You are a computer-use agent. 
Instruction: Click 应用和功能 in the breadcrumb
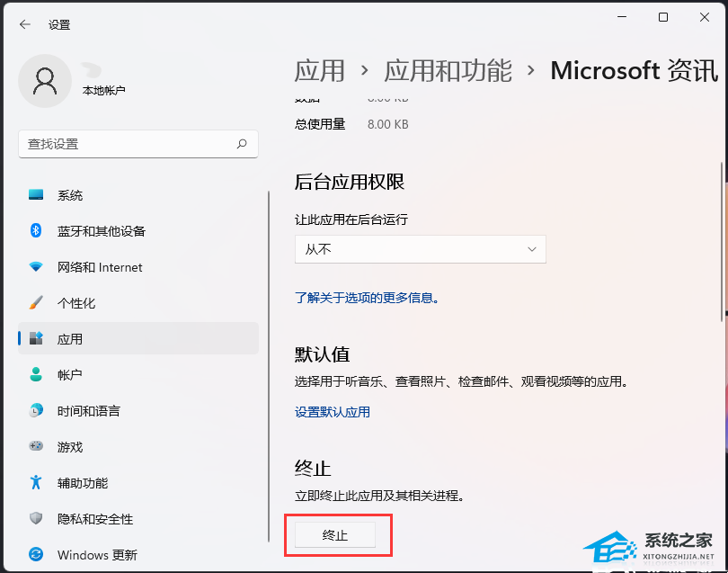[x=448, y=71]
